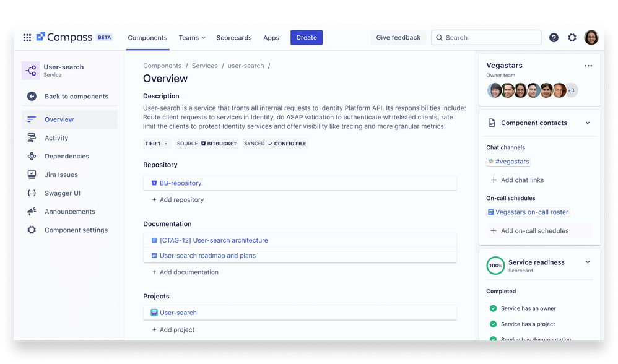Click the SYNCED CONFIG FILE tag

click(x=275, y=144)
